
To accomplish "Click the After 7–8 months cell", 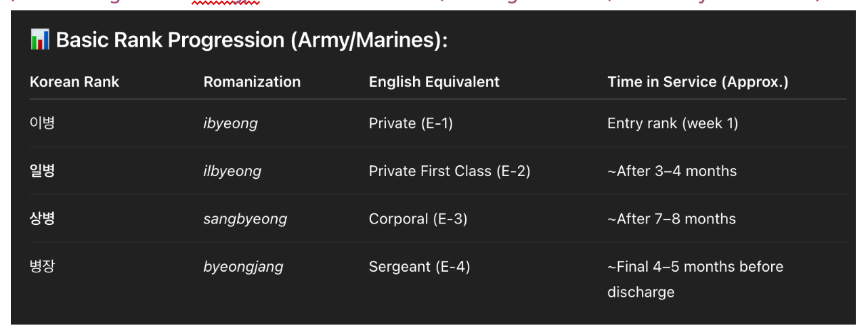I will pyautogui.click(x=672, y=219).
